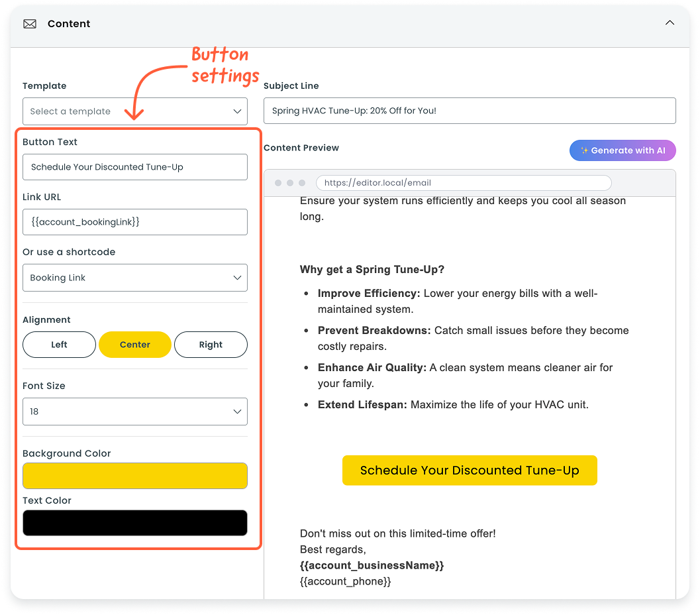Open the Select a template dropdown

tap(135, 111)
